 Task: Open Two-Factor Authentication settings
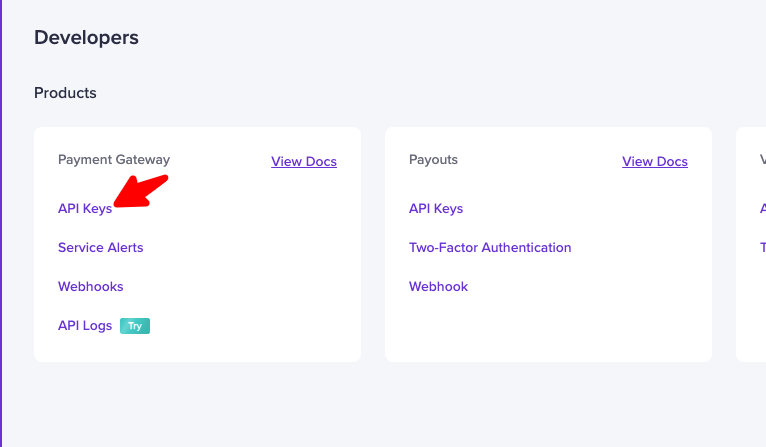tap(490, 248)
